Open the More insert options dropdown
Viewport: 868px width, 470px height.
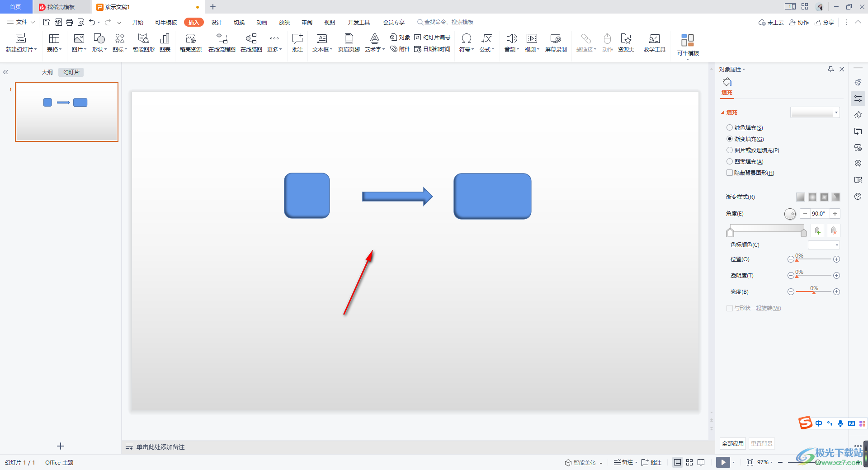point(274,43)
